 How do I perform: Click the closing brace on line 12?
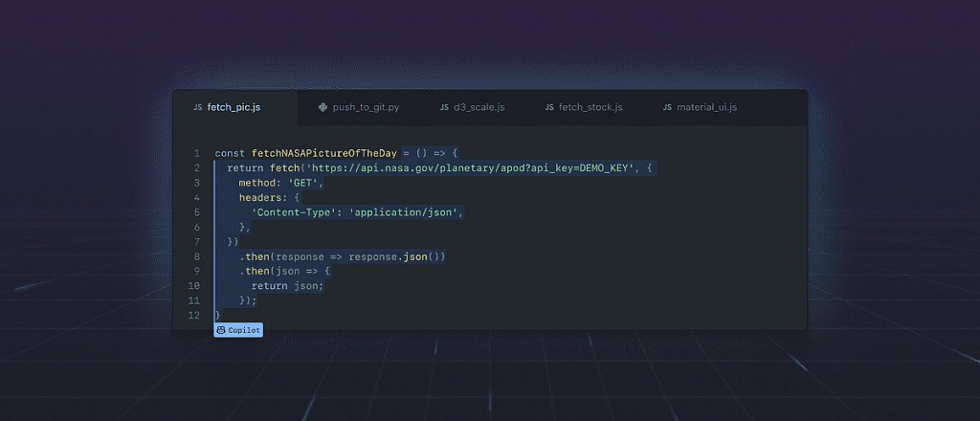coord(217,316)
